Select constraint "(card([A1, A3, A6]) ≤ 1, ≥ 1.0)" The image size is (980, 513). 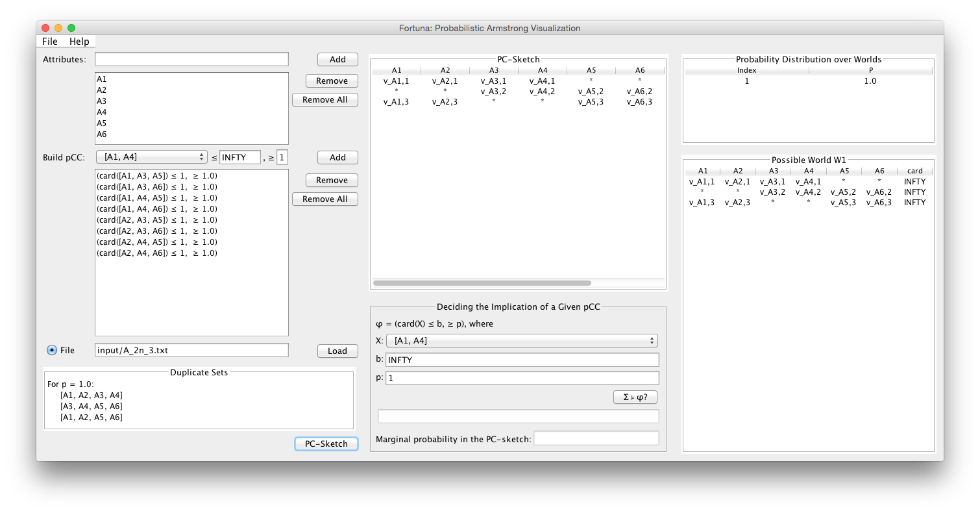[191, 186]
